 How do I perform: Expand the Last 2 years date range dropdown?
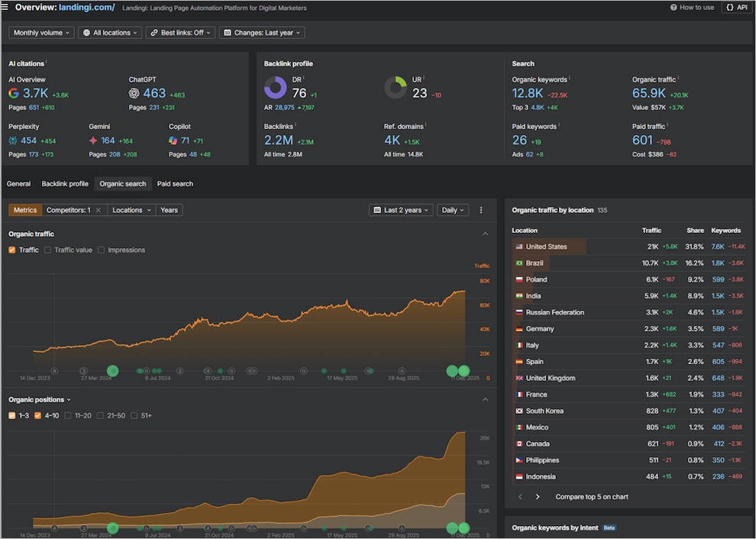pos(401,210)
